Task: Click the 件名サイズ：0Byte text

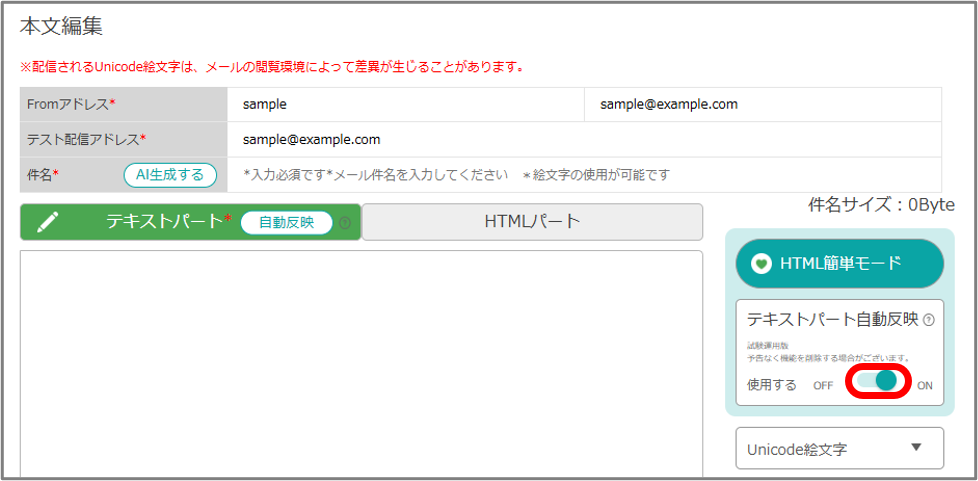Action: click(881, 205)
